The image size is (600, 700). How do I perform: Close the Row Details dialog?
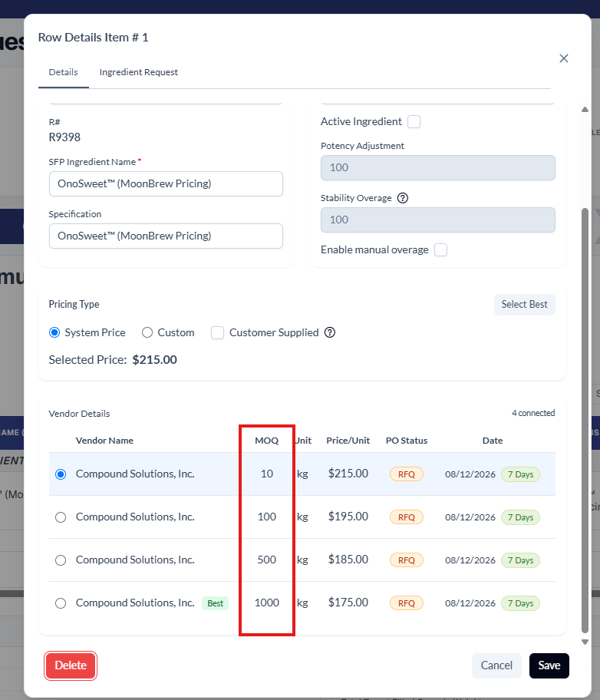[x=564, y=58]
